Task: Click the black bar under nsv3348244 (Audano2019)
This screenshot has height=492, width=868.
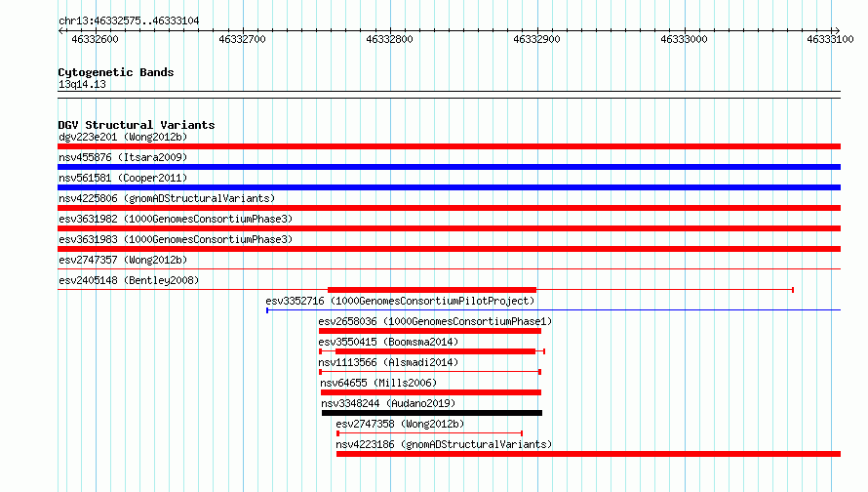Action: coord(432,413)
